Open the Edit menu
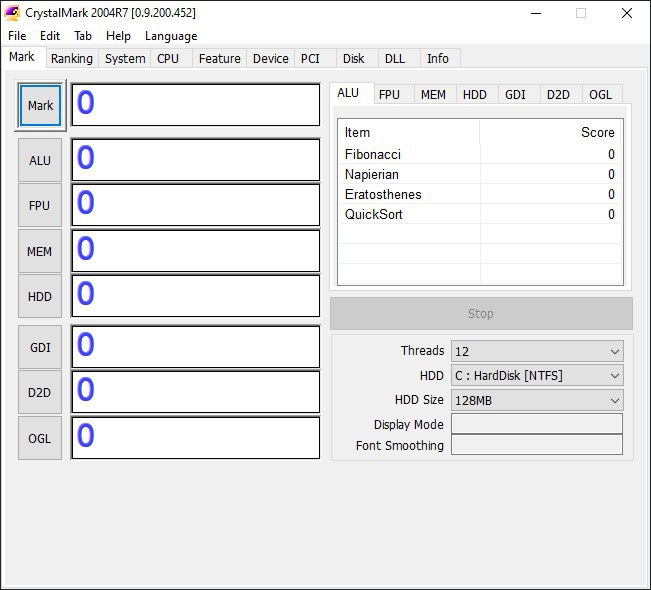Viewport: 651px width, 590px height. [50, 36]
